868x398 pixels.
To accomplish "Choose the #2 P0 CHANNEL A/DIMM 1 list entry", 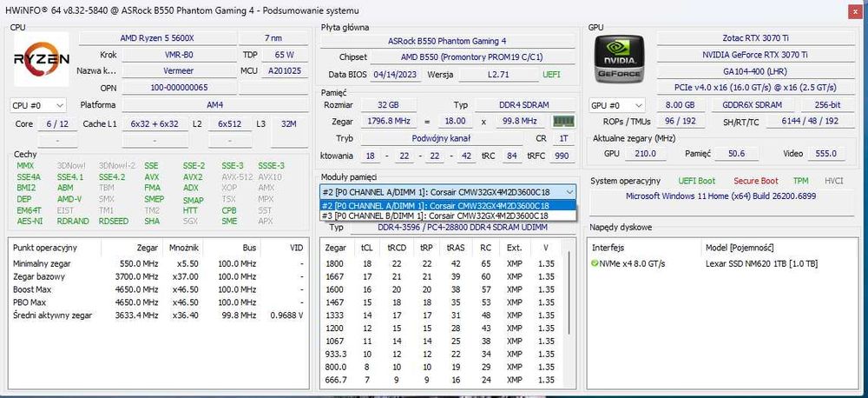I will click(449, 206).
